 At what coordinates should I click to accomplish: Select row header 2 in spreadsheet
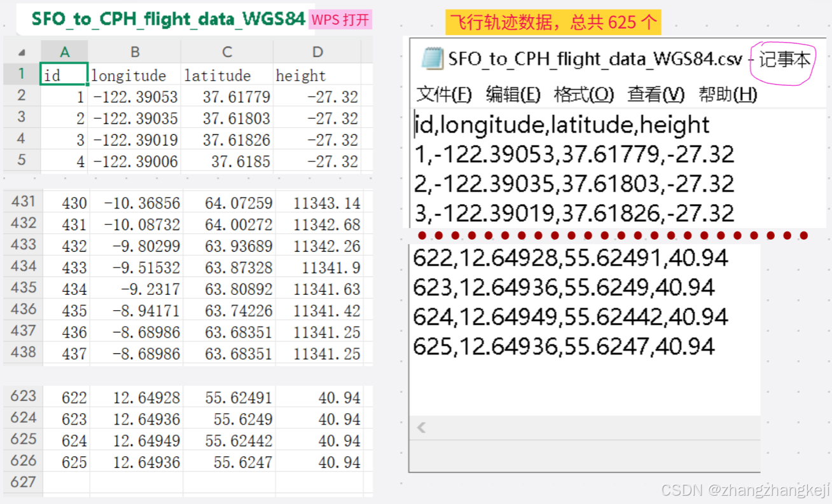coord(22,96)
